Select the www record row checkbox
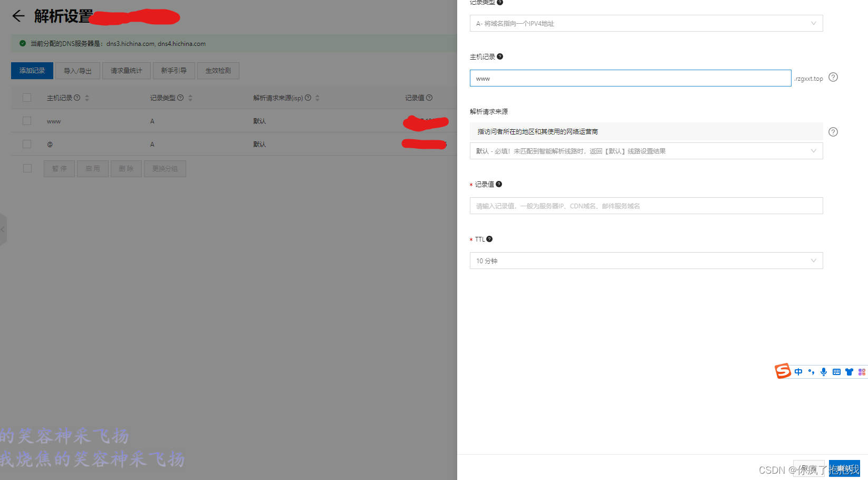Image resolution: width=868 pixels, height=480 pixels. (x=27, y=121)
